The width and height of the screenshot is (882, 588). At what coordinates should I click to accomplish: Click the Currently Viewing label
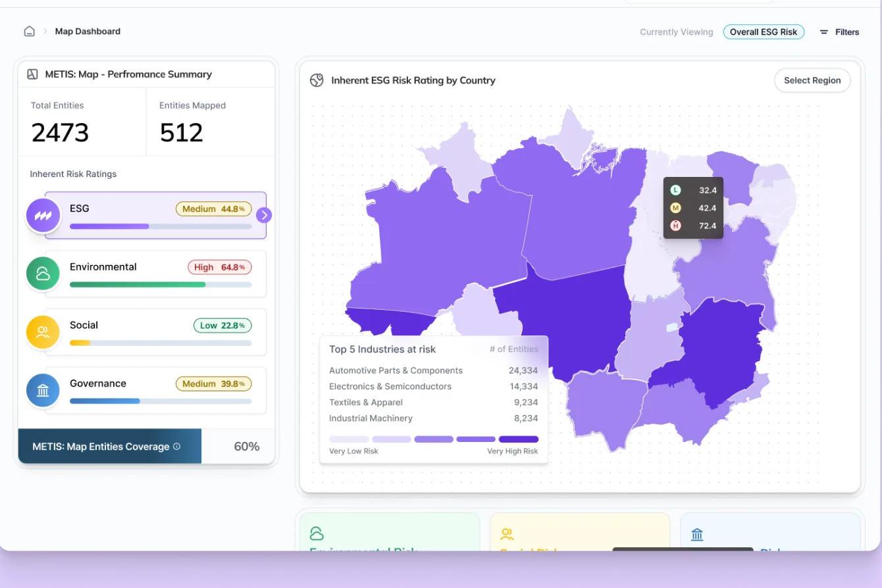coord(677,32)
